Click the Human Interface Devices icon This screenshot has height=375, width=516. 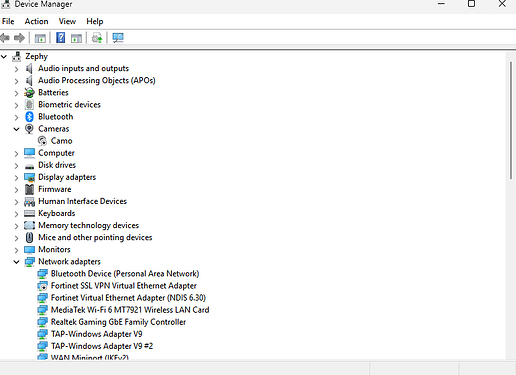pos(29,202)
